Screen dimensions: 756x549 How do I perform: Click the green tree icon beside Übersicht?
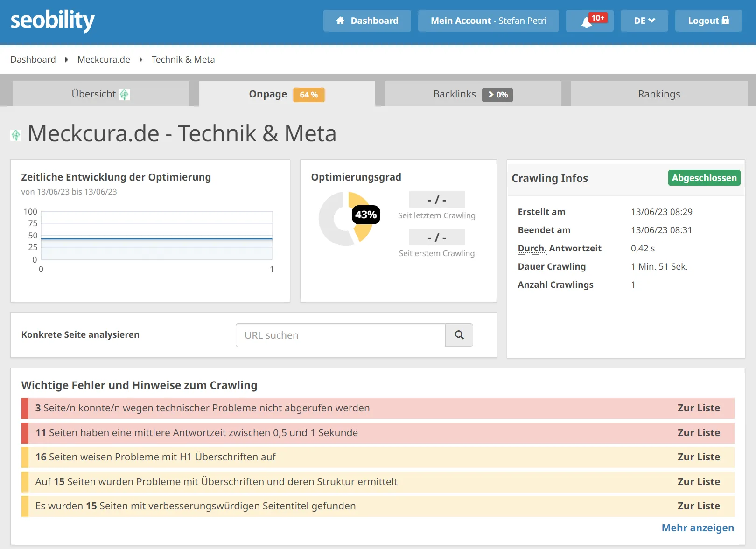point(124,95)
